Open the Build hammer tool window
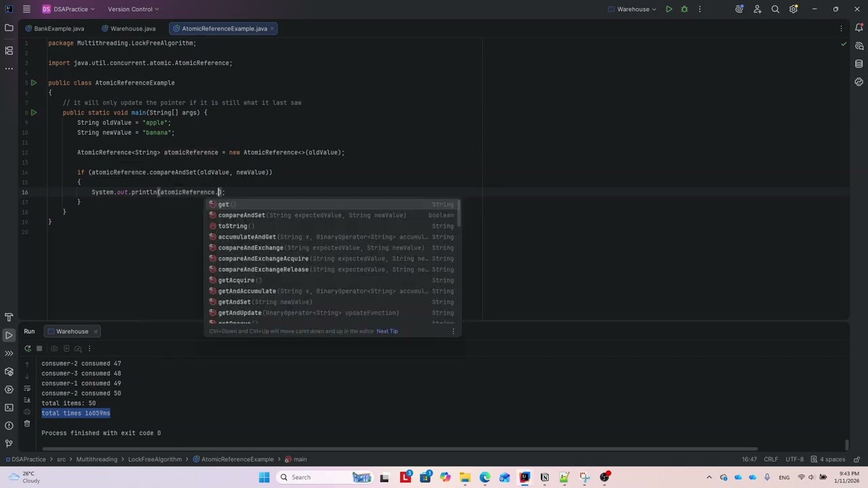The height and width of the screenshot is (488, 868). 9,317
